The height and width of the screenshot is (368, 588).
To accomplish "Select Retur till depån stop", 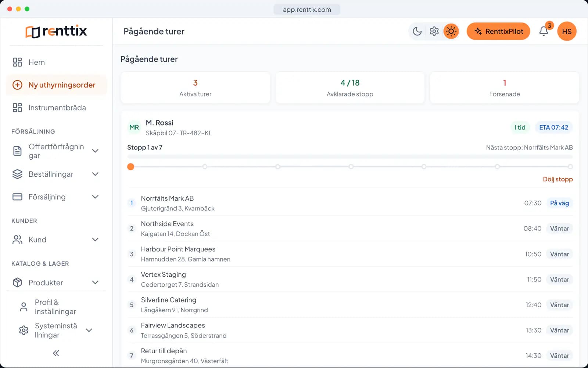I will click(x=350, y=355).
